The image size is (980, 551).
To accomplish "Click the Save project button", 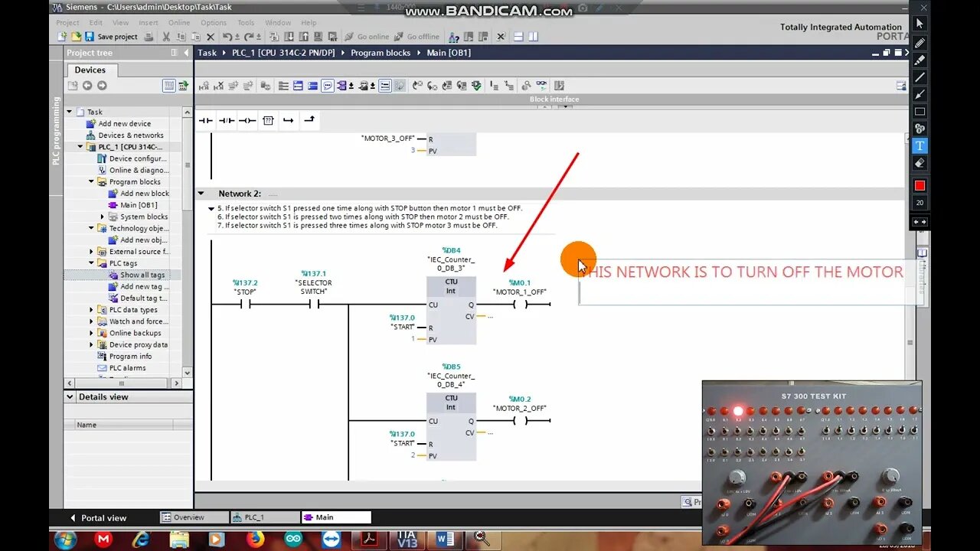I will tap(111, 37).
